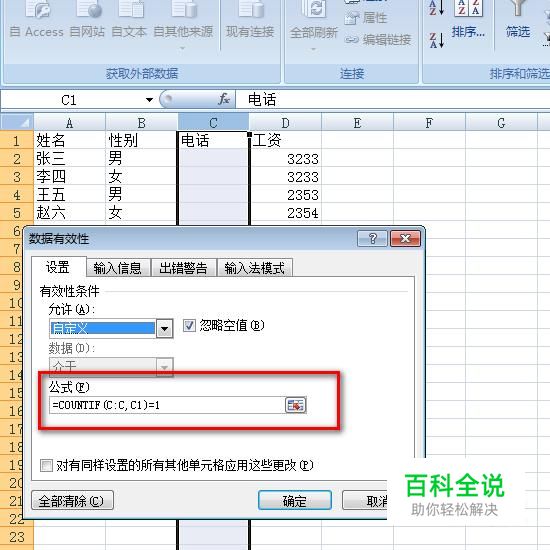Sort descending Z to A

(436, 40)
